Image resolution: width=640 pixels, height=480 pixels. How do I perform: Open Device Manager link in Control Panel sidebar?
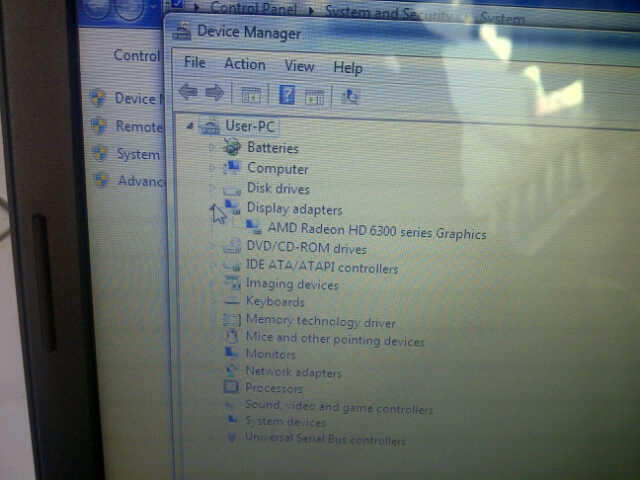coord(139,98)
